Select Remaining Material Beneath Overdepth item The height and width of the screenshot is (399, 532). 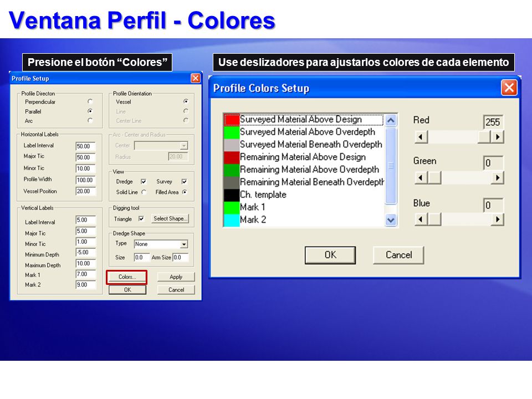pos(304,182)
